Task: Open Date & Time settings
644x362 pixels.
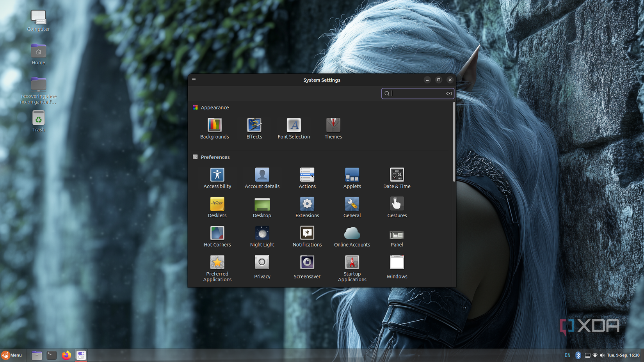Action: [397, 178]
